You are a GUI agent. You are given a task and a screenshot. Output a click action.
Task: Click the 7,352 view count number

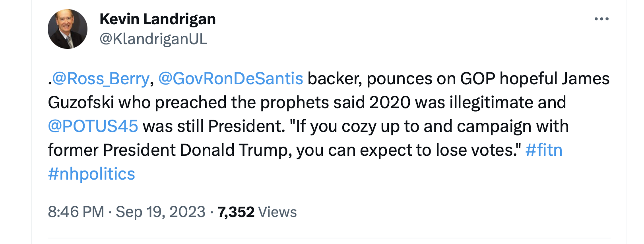coord(236,212)
